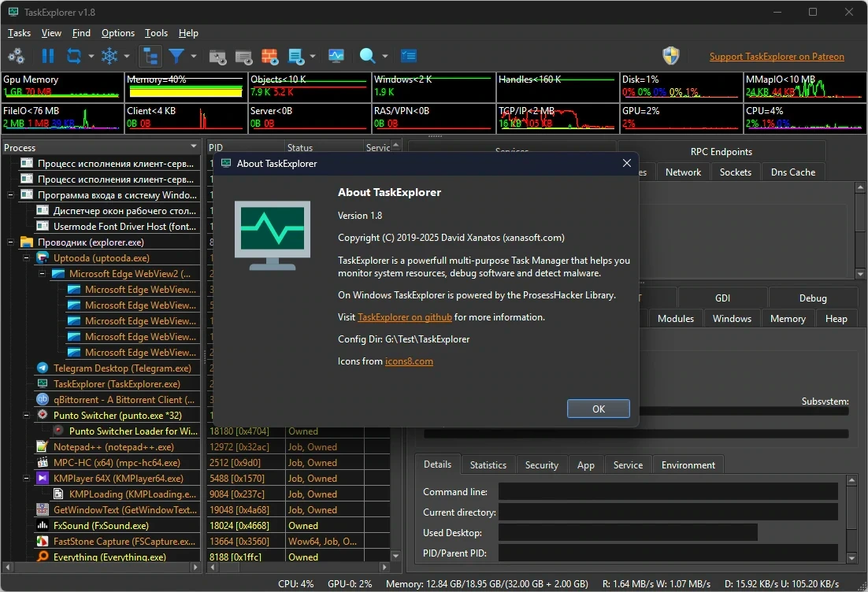Click the blue funnel Filter icon

click(176, 56)
